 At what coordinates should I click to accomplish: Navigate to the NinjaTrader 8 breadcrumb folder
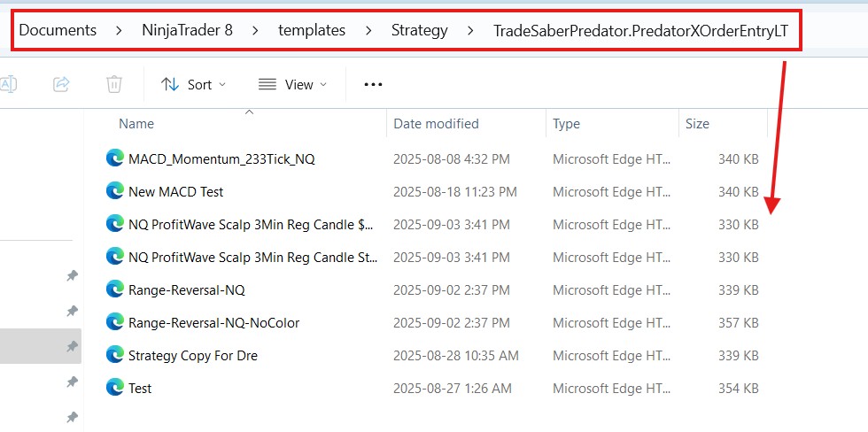click(x=187, y=30)
